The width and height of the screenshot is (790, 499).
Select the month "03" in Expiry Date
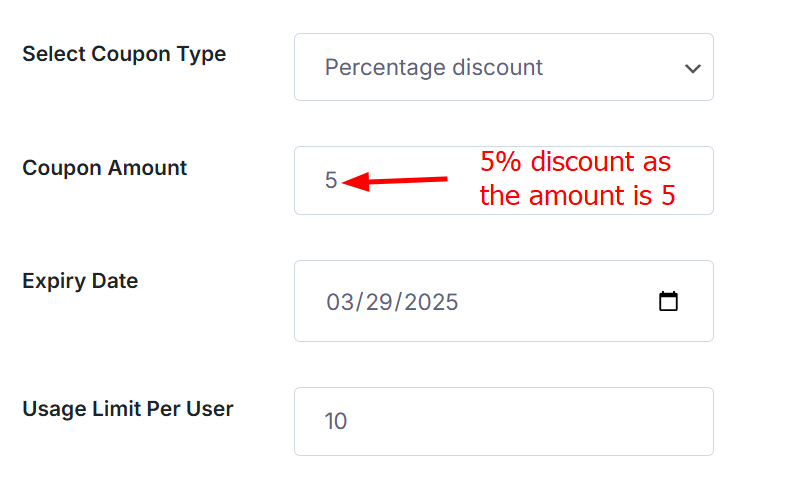[x=341, y=302]
